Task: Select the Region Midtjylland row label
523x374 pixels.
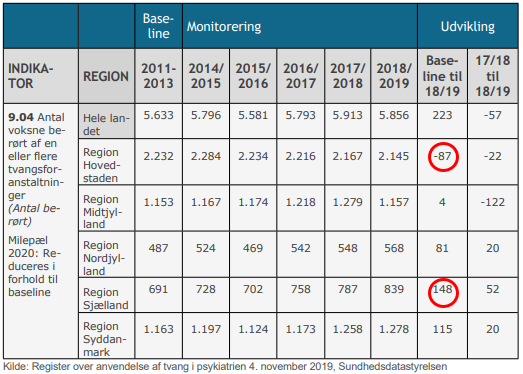Action: tap(106, 208)
